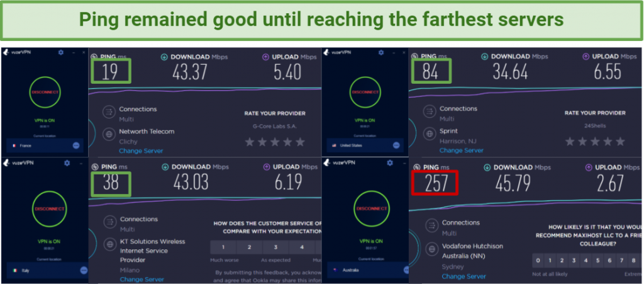Click the 84 ping value
Screen dimensions: 644x284
click(x=430, y=72)
